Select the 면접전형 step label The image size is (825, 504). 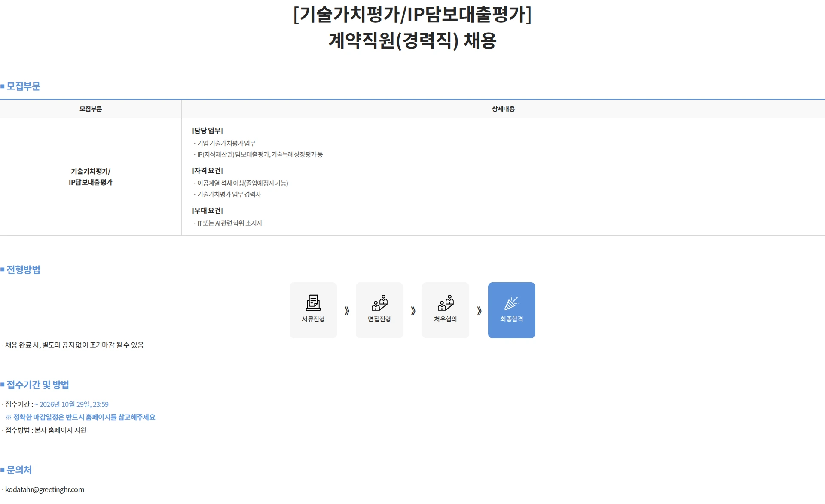point(379,319)
